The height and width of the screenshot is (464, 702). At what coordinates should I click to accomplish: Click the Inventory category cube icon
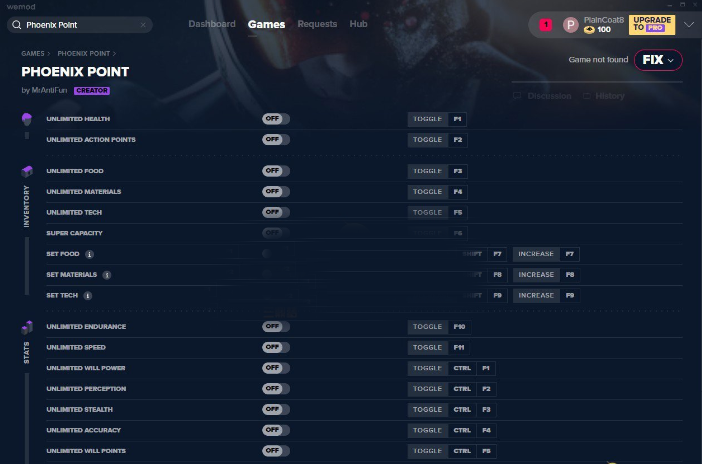27,171
